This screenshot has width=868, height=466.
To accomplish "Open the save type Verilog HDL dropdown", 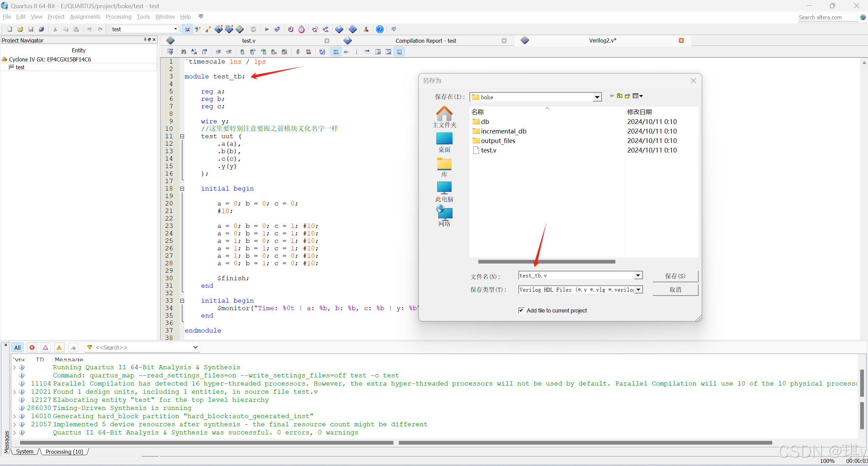I will click(x=639, y=290).
